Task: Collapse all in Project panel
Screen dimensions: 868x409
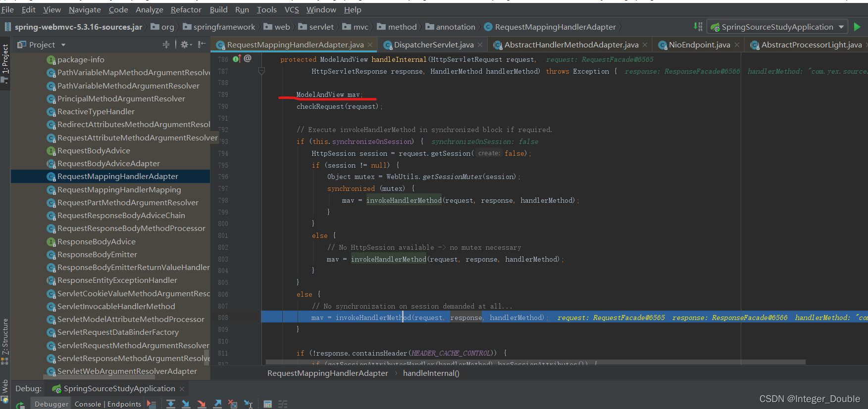Action: coord(166,45)
